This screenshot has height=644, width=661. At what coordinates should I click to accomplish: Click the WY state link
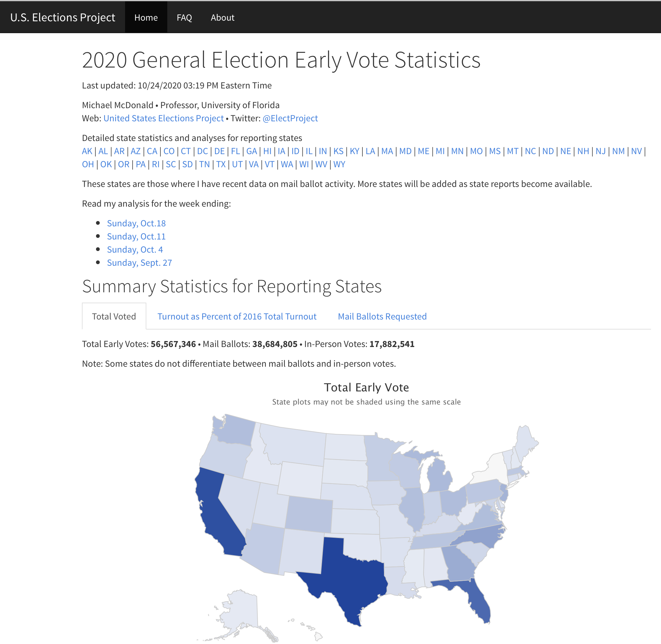pos(339,164)
